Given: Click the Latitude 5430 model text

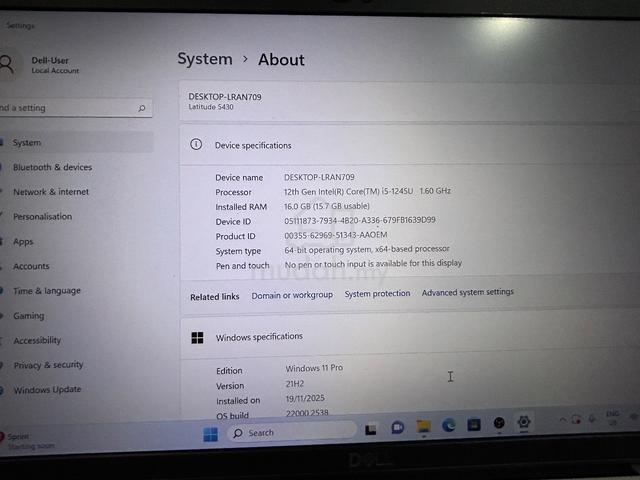Looking at the screenshot, I should click(211, 107).
